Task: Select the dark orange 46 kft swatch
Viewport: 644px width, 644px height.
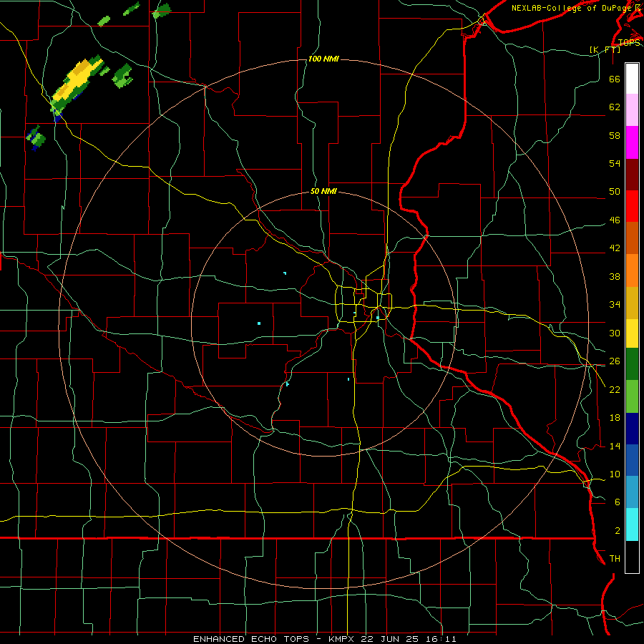Action: click(632, 238)
